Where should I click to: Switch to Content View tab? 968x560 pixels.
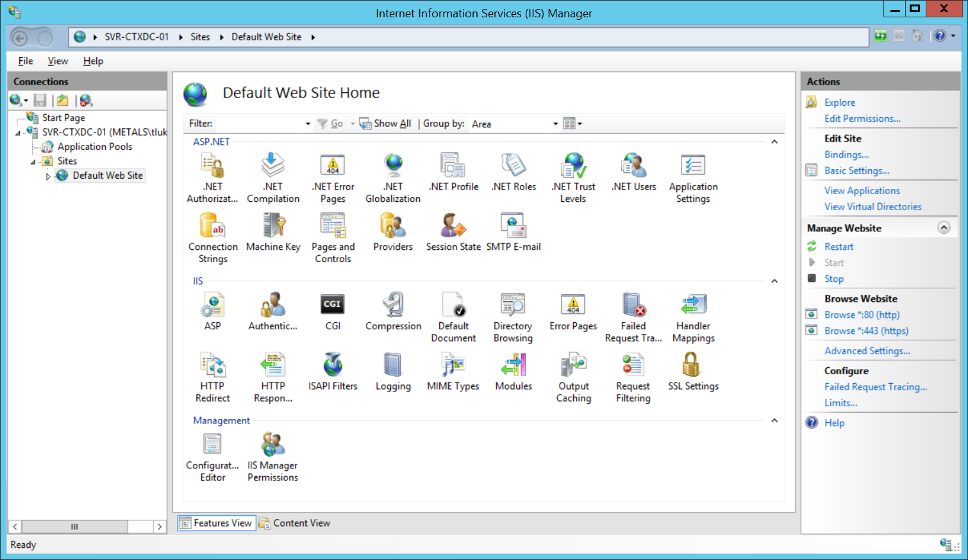tap(295, 523)
